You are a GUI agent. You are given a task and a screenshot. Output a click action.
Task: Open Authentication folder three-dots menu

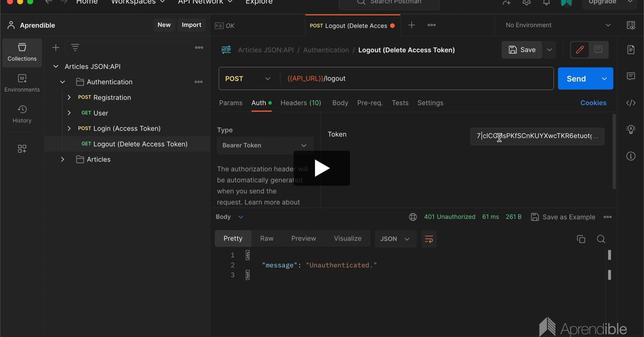pos(199,82)
